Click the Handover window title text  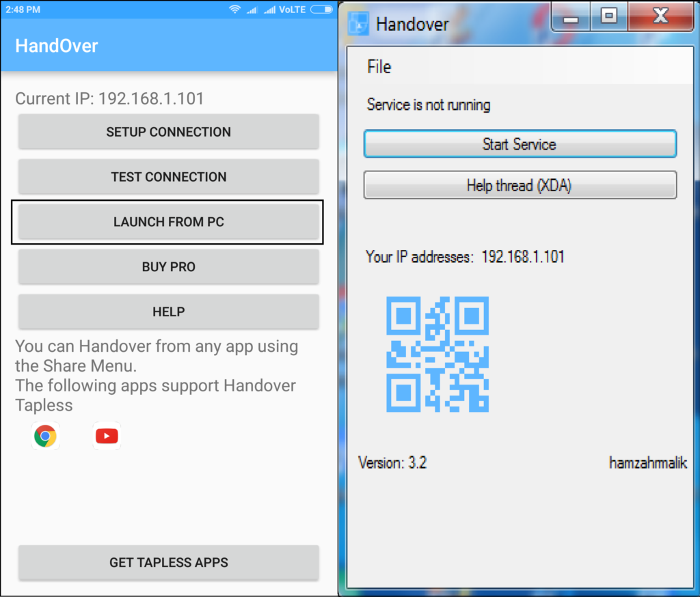point(412,24)
